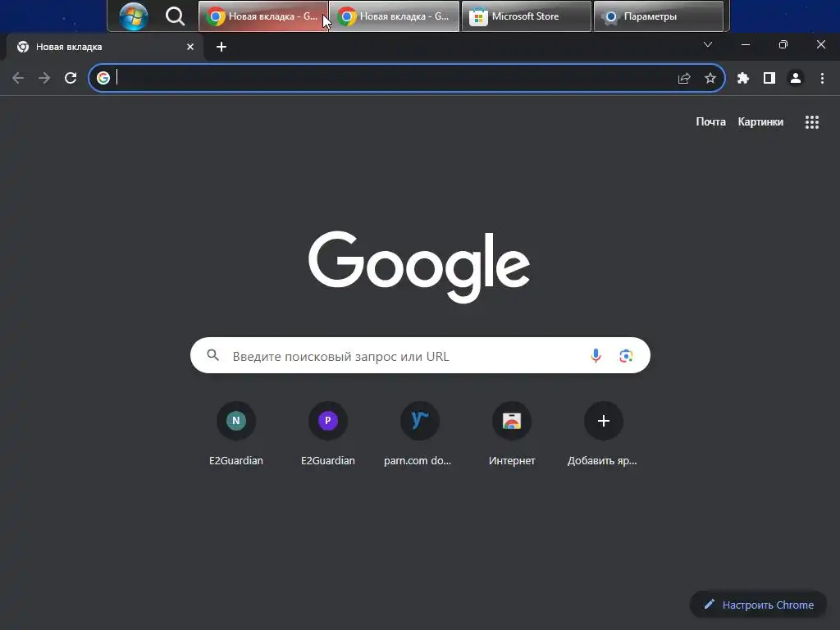
Task: Go forward to the next page
Action: click(x=44, y=78)
